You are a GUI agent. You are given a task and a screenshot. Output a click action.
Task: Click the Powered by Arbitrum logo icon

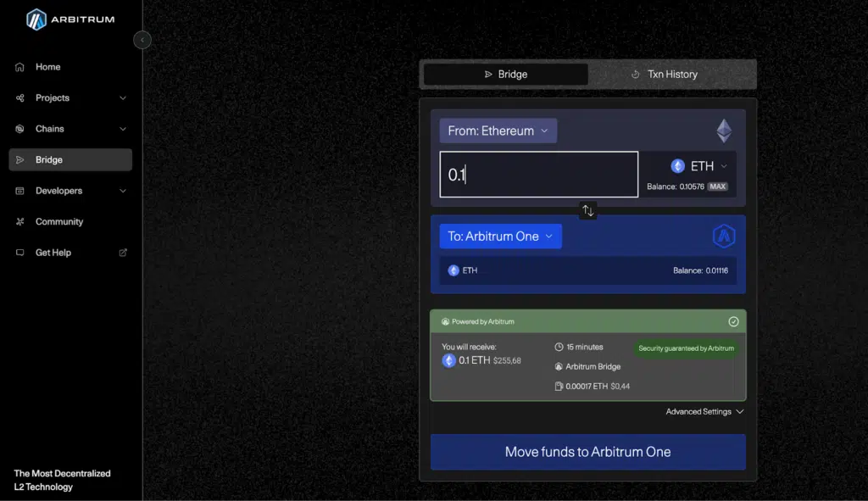click(445, 321)
